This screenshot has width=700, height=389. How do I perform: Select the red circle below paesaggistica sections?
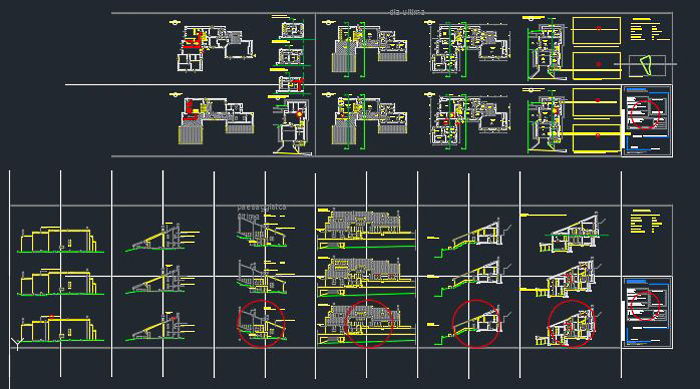coord(261,324)
